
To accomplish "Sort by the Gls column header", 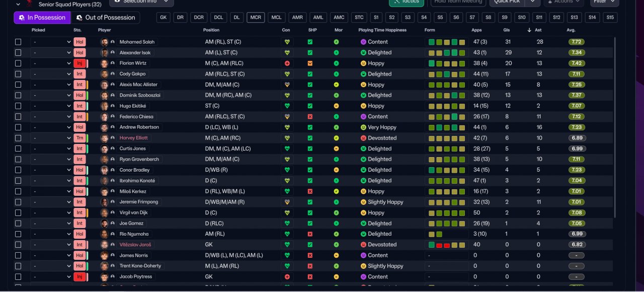I will [507, 30].
